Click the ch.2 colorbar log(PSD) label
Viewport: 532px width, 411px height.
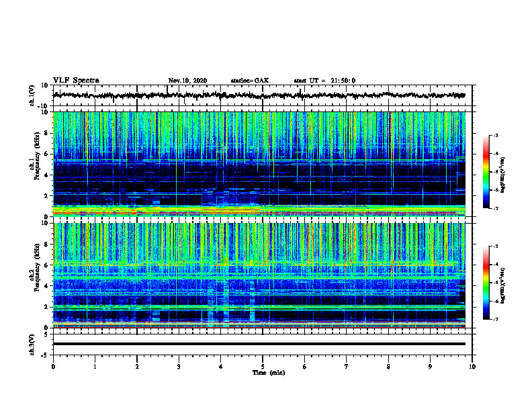tap(502, 285)
